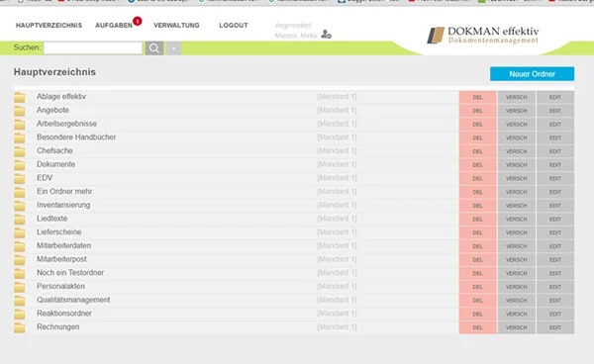Screen dimensions: 594x364
Task: Open the Chefsache folder icon
Action: pyautogui.click(x=20, y=151)
